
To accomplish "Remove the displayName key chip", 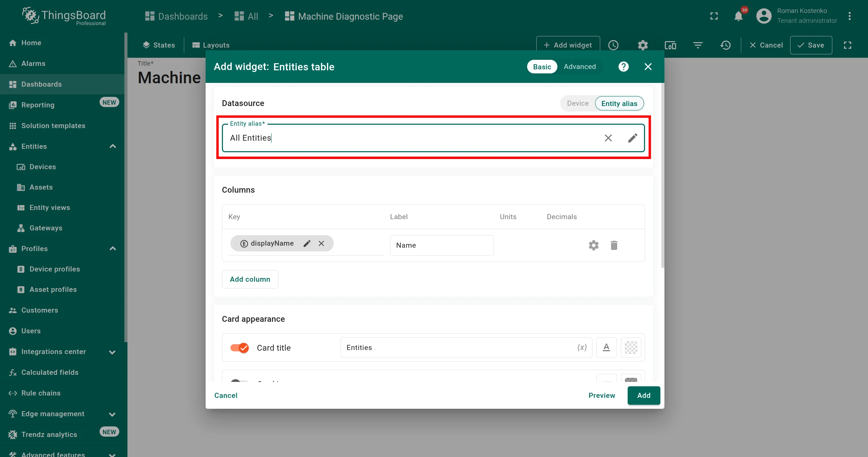I will (321, 243).
